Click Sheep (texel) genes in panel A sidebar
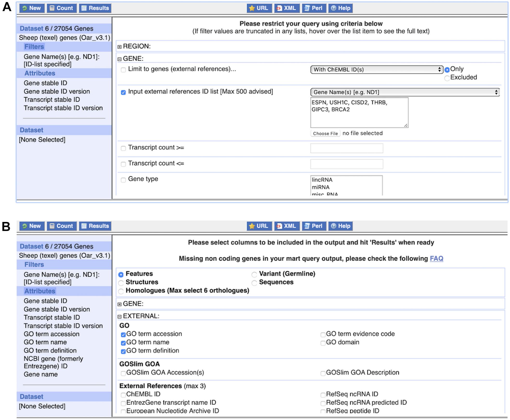 (x=65, y=38)
